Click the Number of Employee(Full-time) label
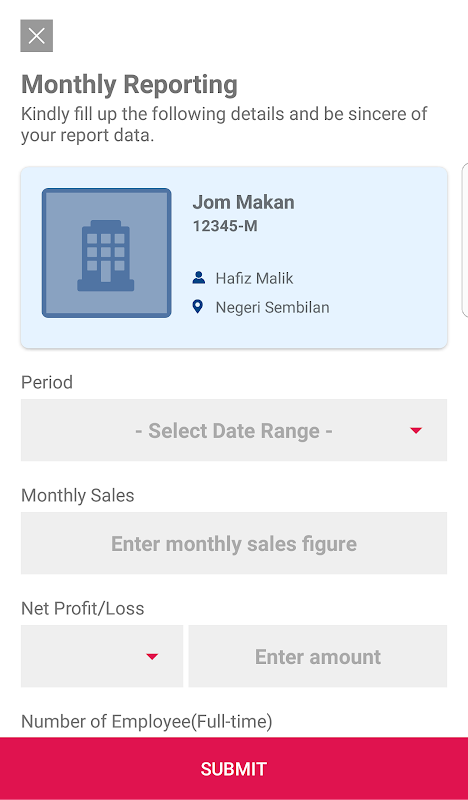468x800 pixels. 146,721
